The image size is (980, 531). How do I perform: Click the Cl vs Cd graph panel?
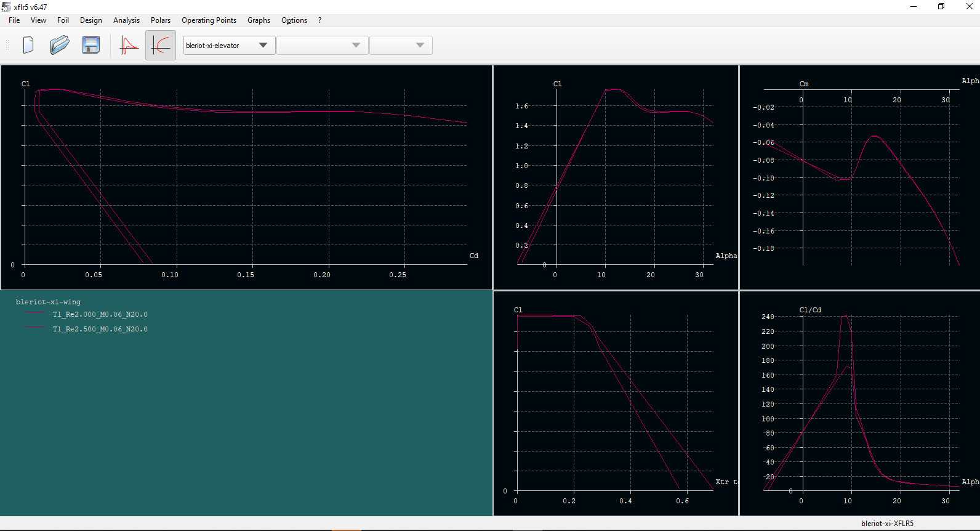click(246, 177)
